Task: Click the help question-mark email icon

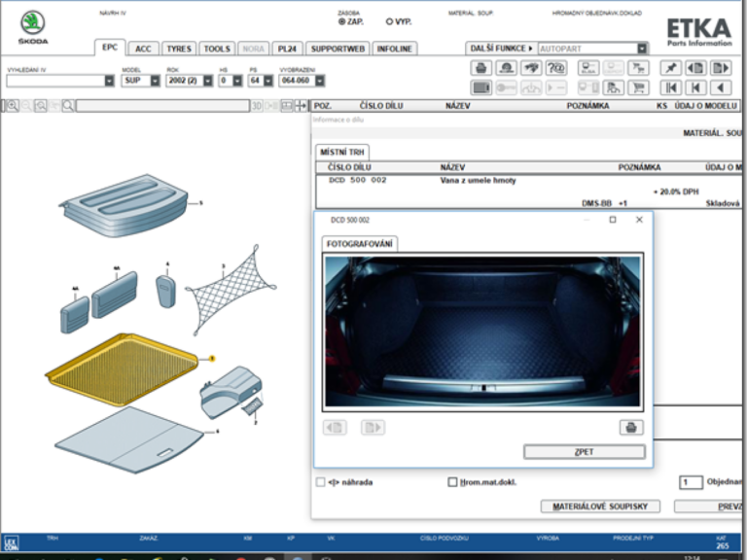Action: point(556,68)
